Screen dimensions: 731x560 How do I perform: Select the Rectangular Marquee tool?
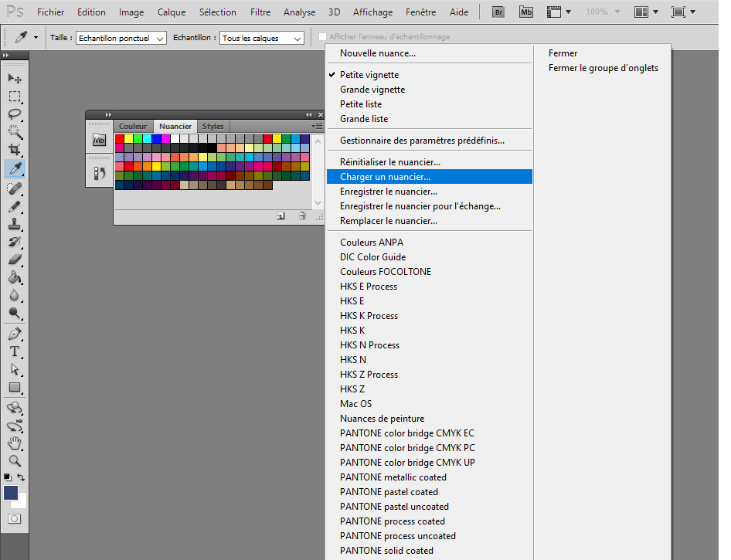point(15,97)
